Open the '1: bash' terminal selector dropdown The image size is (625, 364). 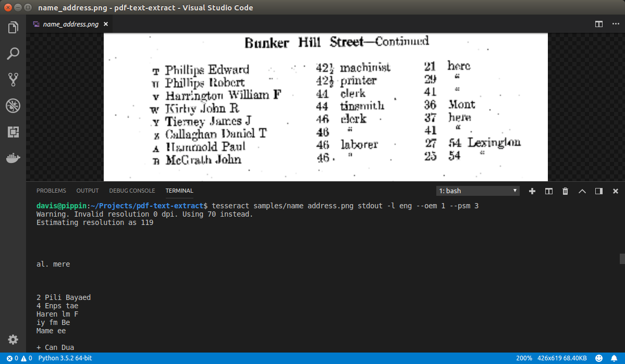click(477, 191)
